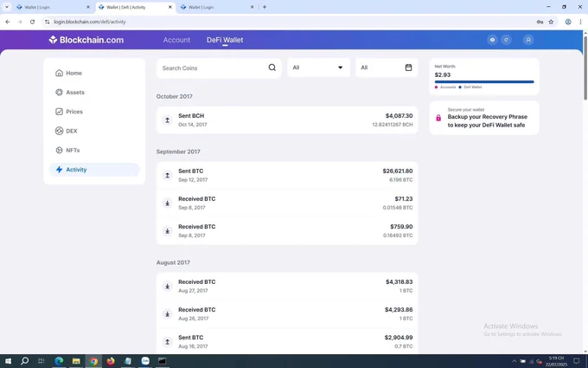Click the October 2017 heading
588x368 pixels.
175,96
